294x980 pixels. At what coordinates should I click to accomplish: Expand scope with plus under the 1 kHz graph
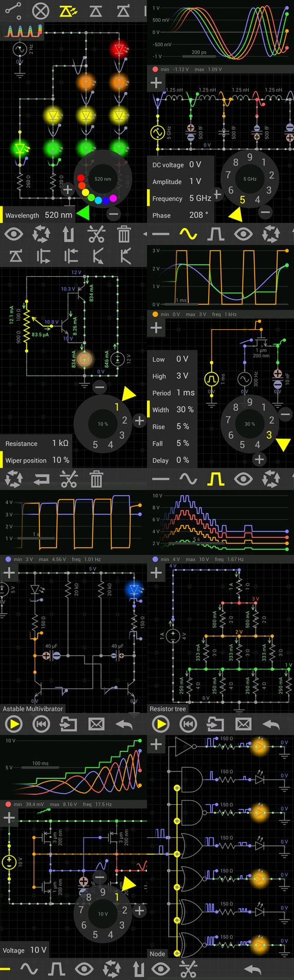156,327
